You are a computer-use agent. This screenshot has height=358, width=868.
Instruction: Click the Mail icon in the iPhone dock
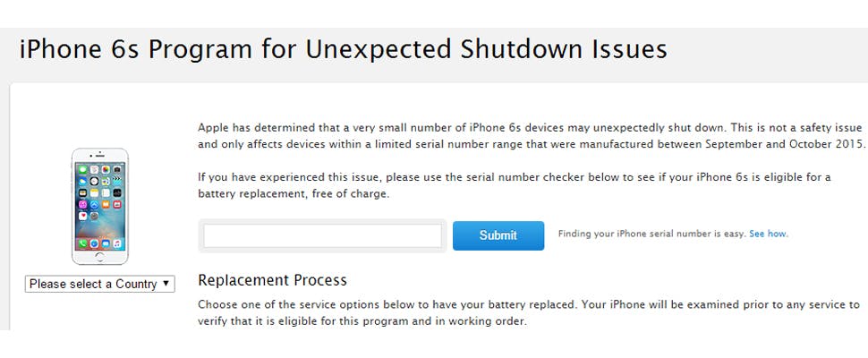[106, 243]
